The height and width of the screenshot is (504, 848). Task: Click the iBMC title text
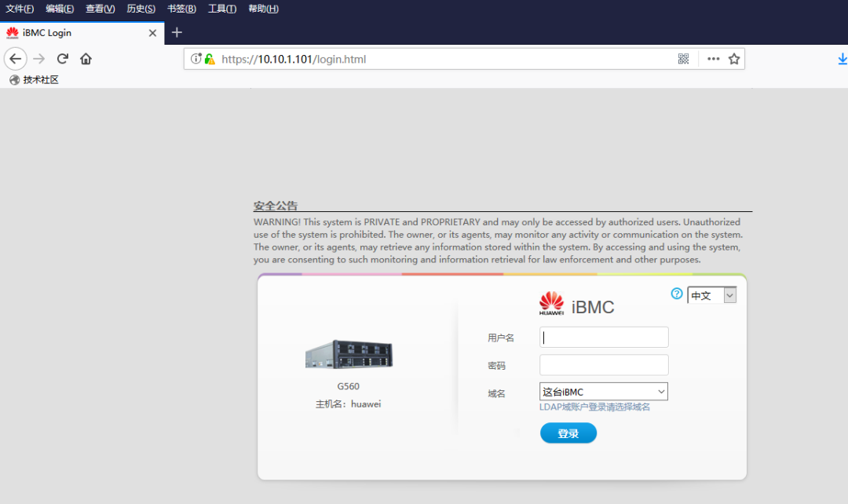pyautogui.click(x=593, y=307)
